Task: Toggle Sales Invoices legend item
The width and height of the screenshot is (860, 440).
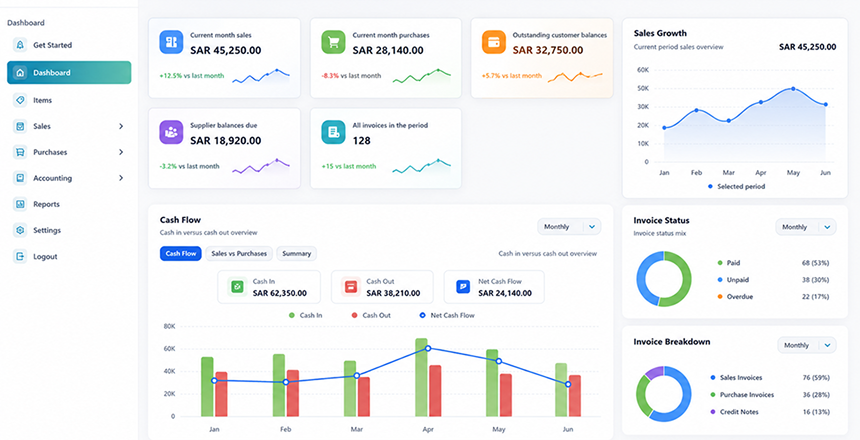Action: click(x=736, y=377)
